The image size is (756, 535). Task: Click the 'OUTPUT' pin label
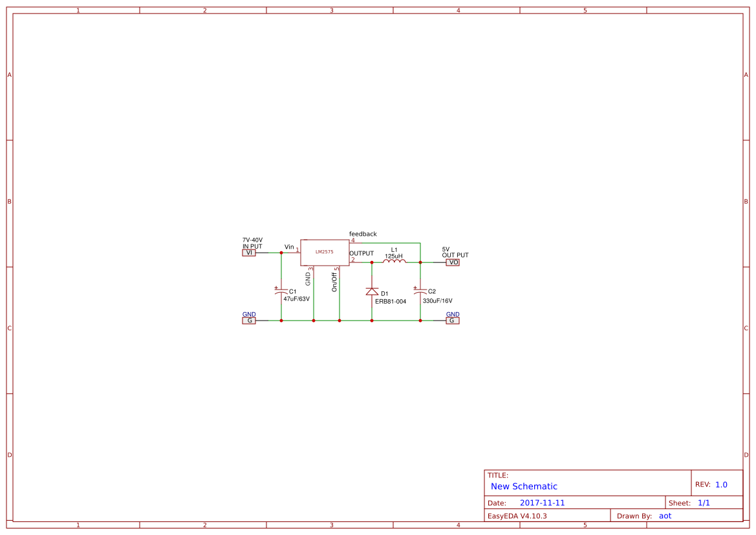point(362,253)
